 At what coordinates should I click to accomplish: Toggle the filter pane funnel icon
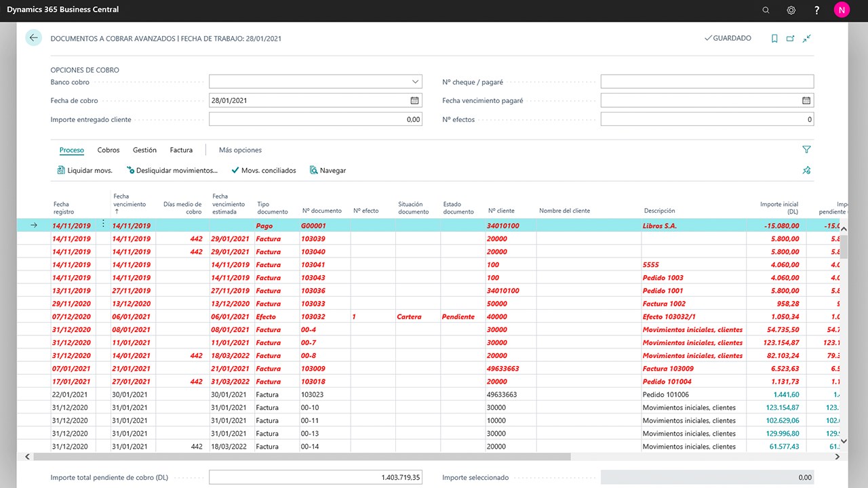point(806,150)
